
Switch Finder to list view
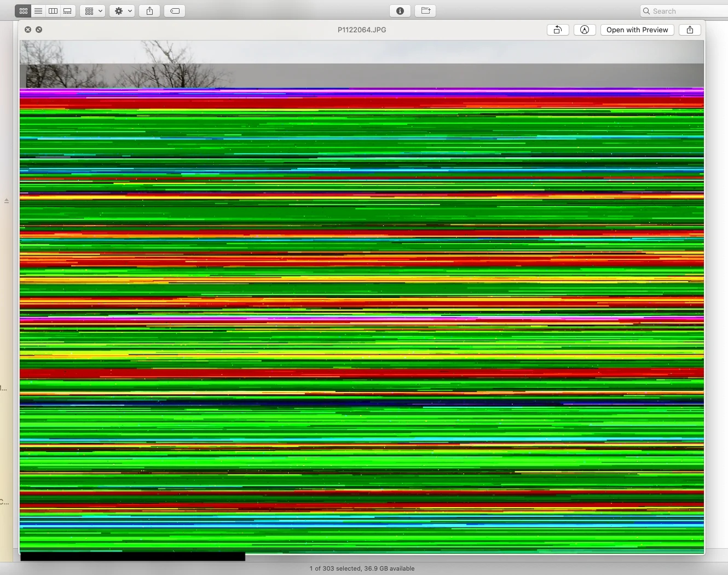38,11
